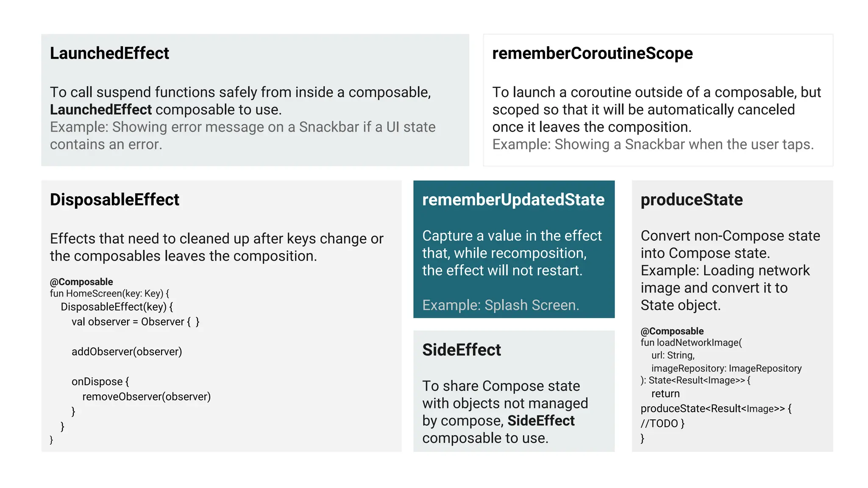868x488 pixels.
Task: Click the bold SideEffect word in description
Action: tap(541, 421)
